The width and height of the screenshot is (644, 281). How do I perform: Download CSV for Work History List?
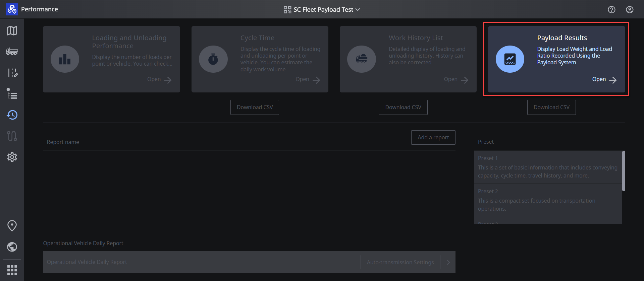pyautogui.click(x=403, y=107)
